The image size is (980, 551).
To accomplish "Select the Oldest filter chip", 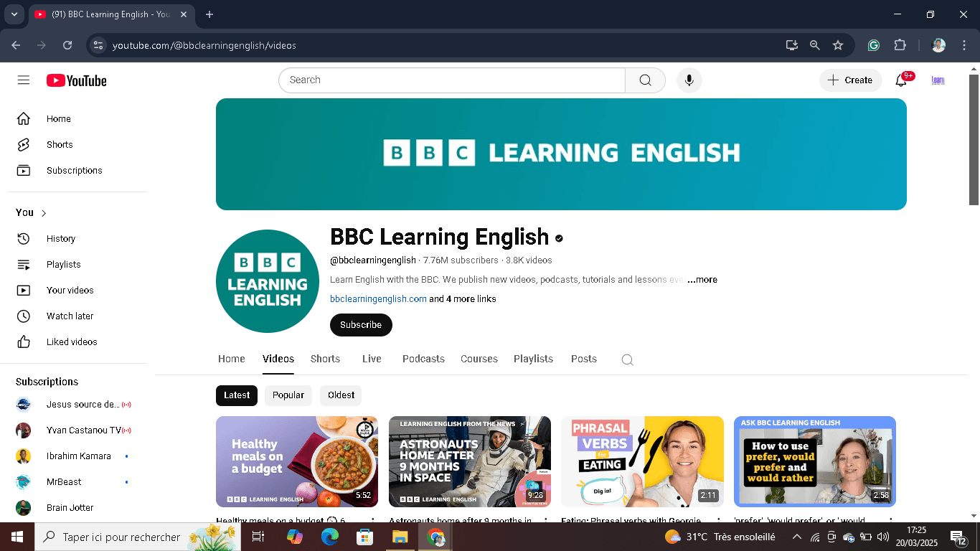I will point(340,395).
